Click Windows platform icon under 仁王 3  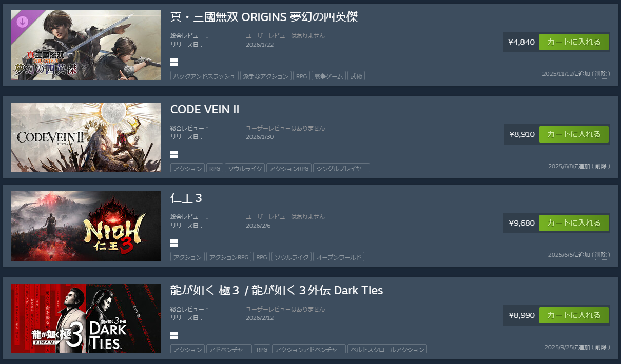174,243
